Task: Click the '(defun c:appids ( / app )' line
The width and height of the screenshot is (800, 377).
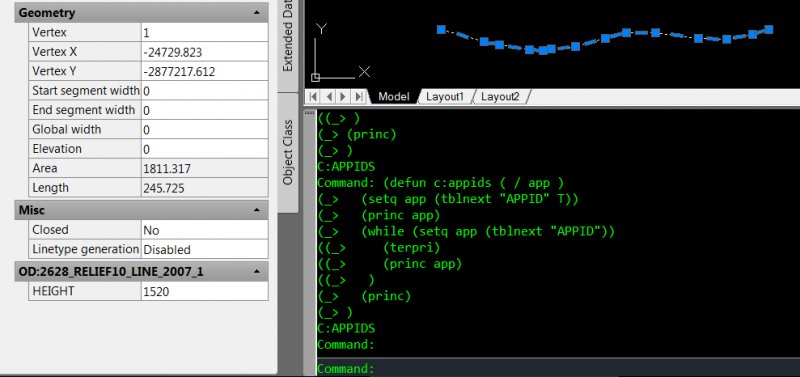Action: pyautogui.click(x=473, y=183)
